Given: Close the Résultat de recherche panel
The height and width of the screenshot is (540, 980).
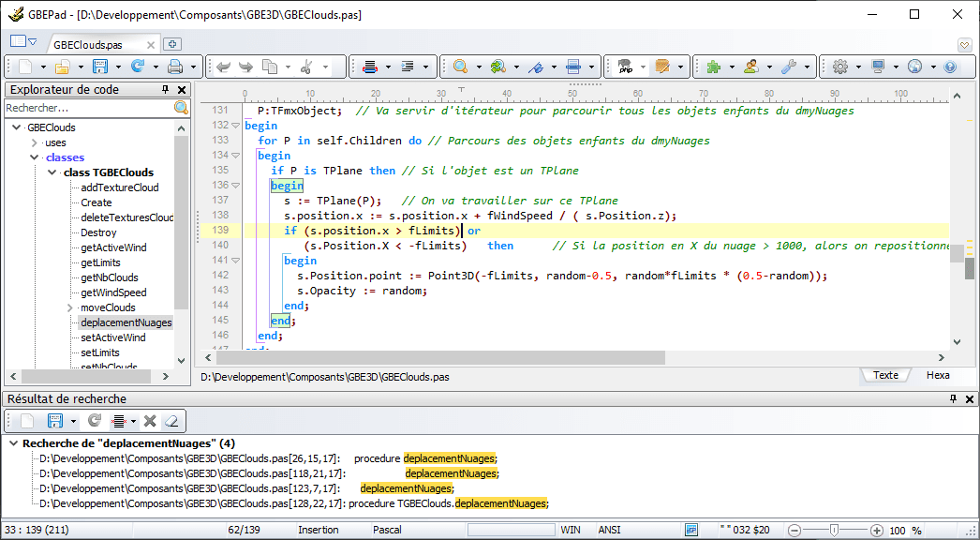Looking at the screenshot, I should tap(970, 399).
